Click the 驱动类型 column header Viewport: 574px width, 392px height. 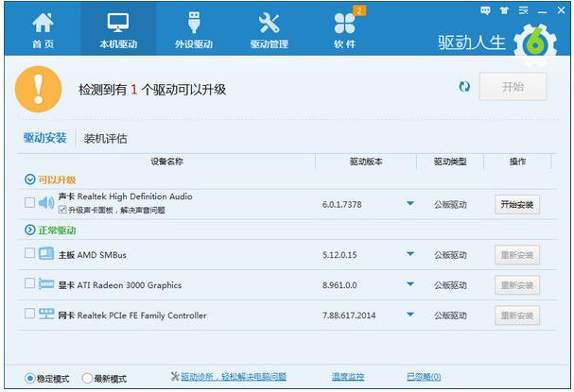(450, 162)
